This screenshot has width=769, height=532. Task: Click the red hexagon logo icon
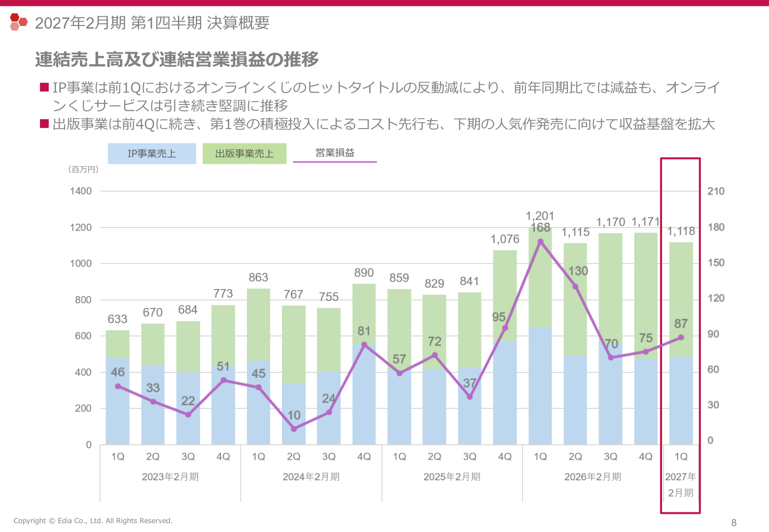click(18, 22)
